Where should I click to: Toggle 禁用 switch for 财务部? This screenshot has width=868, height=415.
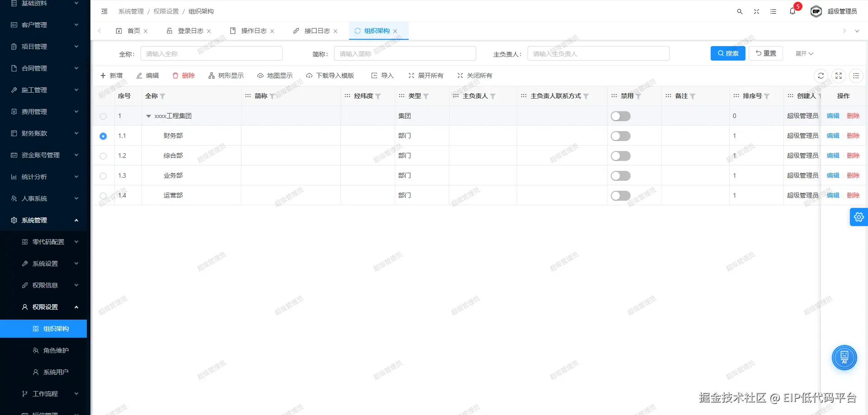tap(621, 136)
